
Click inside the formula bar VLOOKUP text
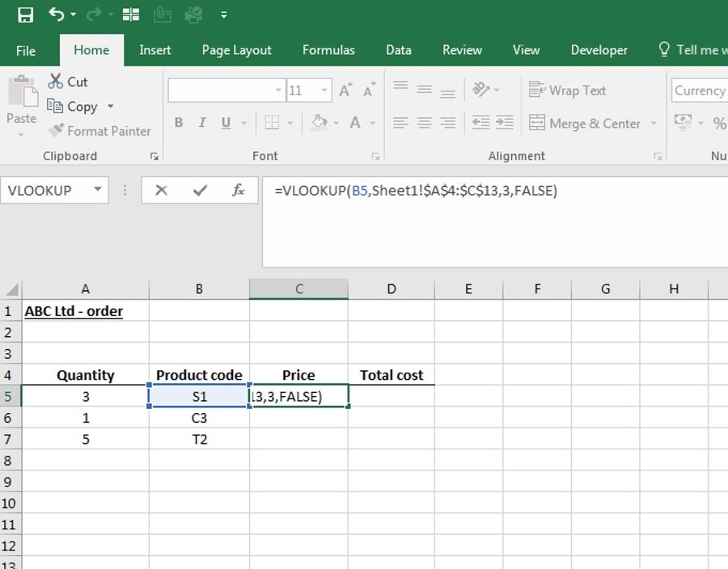(416, 191)
